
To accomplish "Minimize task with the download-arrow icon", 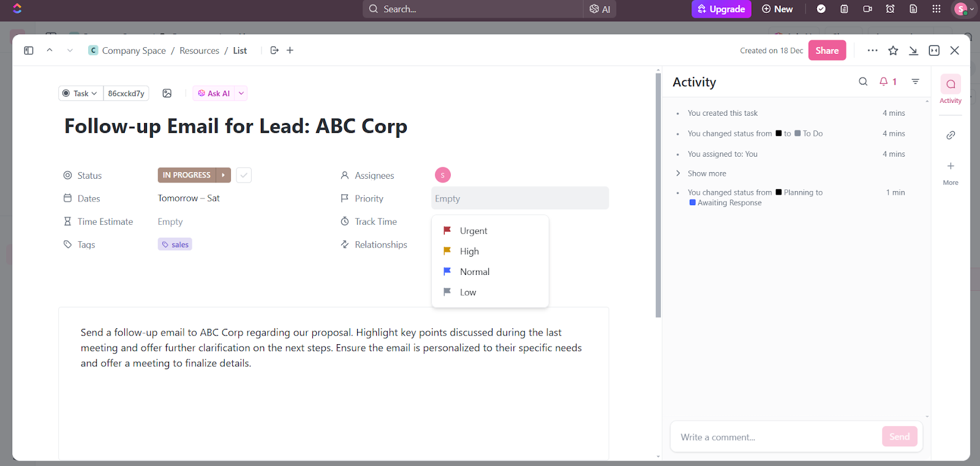I will pos(914,50).
